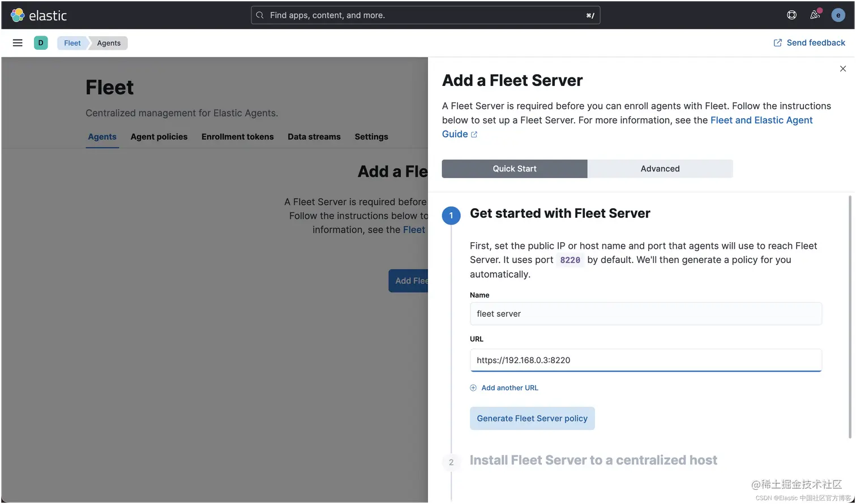
Task: Switch to the Data streams tab
Action: click(314, 137)
